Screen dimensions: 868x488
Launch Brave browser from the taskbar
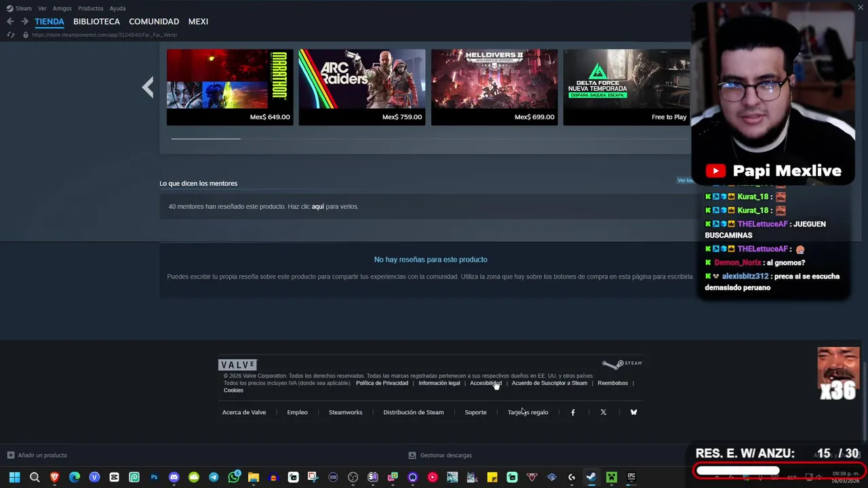click(54, 477)
